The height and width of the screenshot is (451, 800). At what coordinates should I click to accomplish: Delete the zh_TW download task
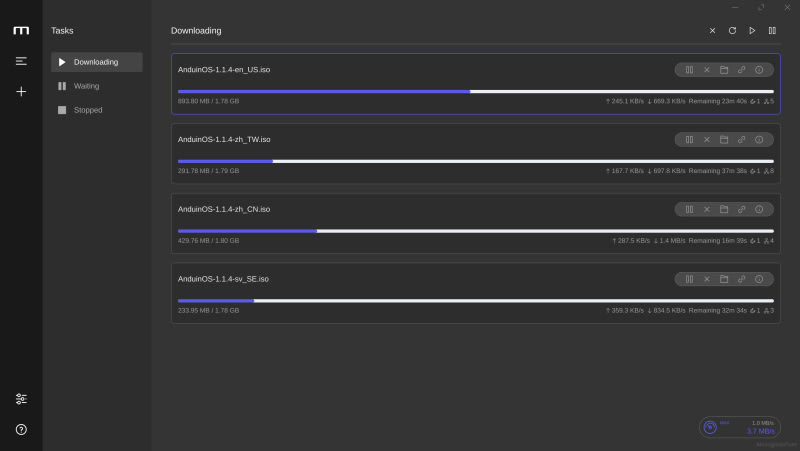pos(707,140)
